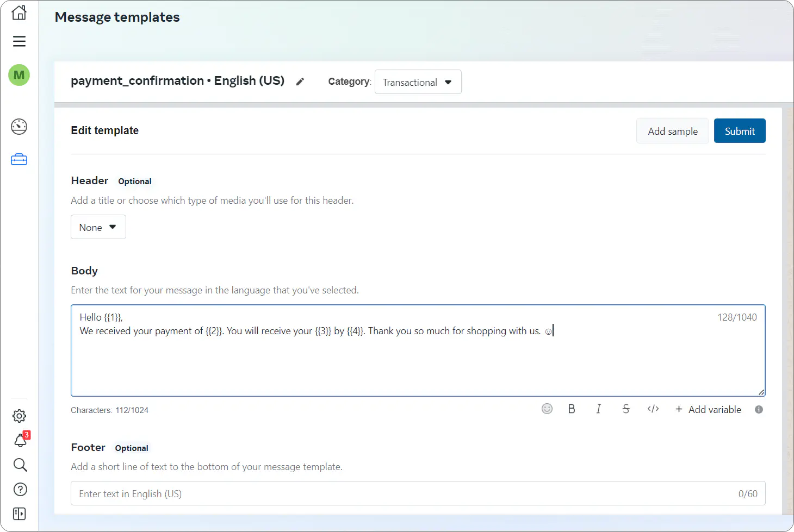794x532 pixels.
Task: Open the search magnifier icon
Action: (x=20, y=465)
